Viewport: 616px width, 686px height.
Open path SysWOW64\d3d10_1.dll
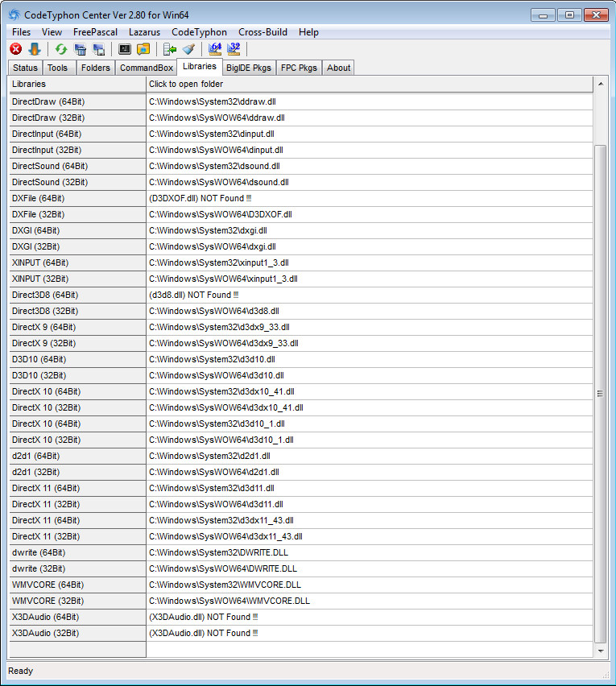coord(370,440)
